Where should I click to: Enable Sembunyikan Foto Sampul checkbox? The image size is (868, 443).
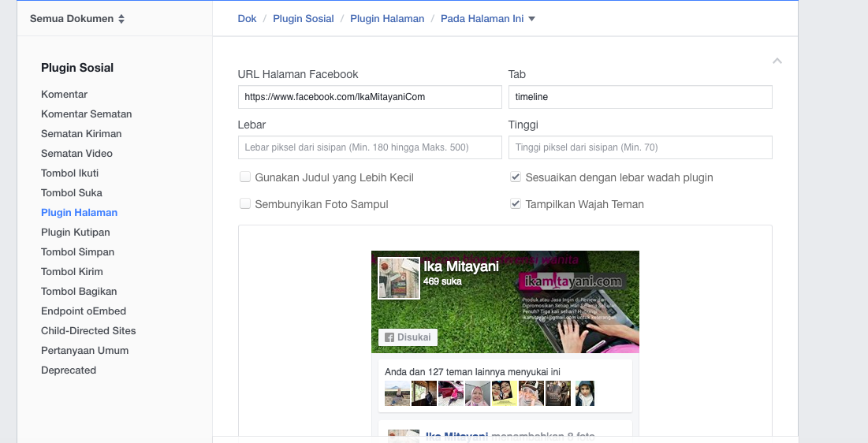click(244, 204)
